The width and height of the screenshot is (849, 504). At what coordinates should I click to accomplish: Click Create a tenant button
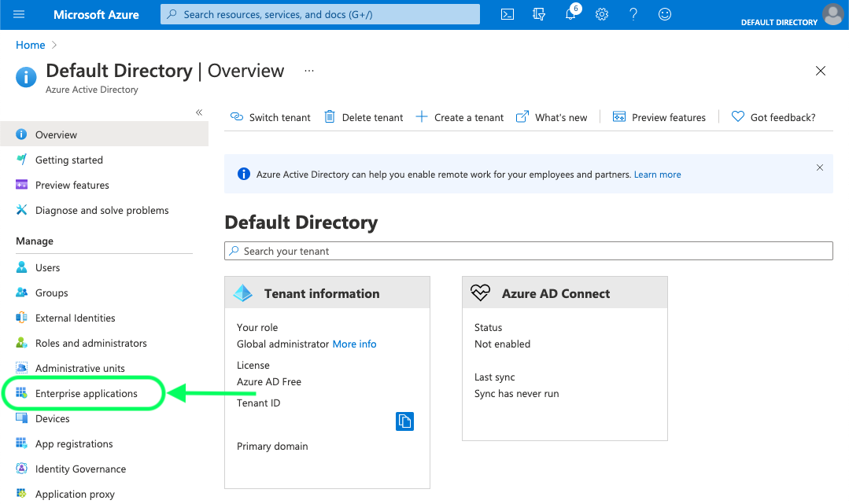click(460, 117)
